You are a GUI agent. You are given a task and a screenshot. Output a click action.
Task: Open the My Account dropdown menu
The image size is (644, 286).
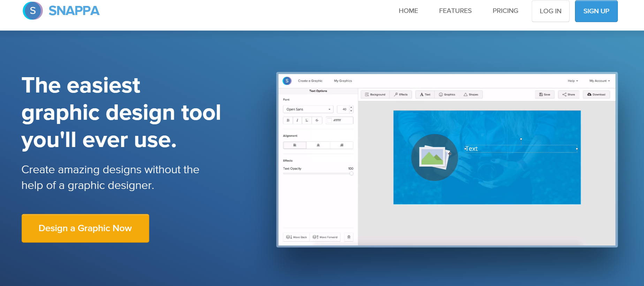pyautogui.click(x=599, y=81)
